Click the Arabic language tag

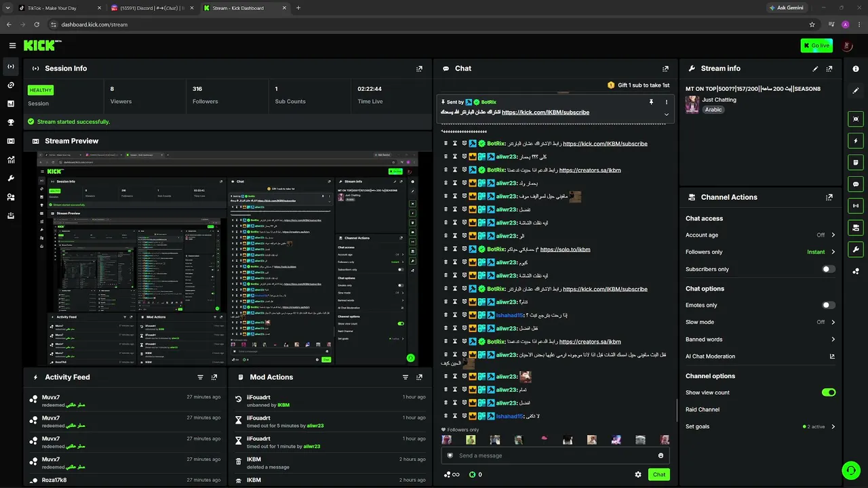(713, 110)
